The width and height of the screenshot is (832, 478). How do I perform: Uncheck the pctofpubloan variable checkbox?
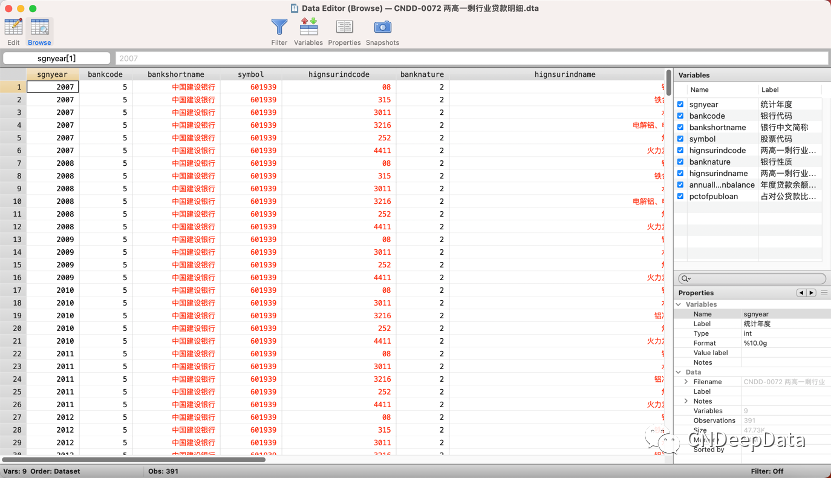point(680,196)
